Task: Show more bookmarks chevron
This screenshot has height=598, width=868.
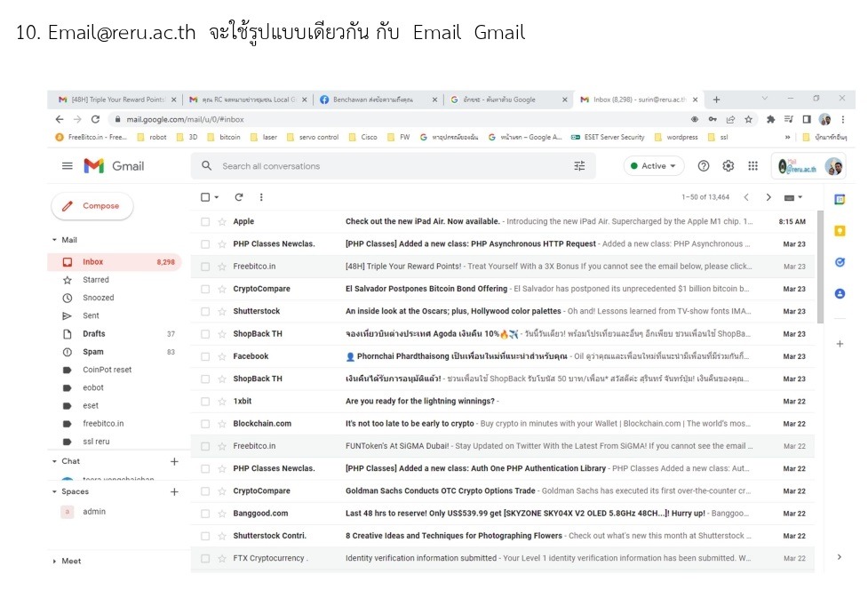Action: click(787, 137)
